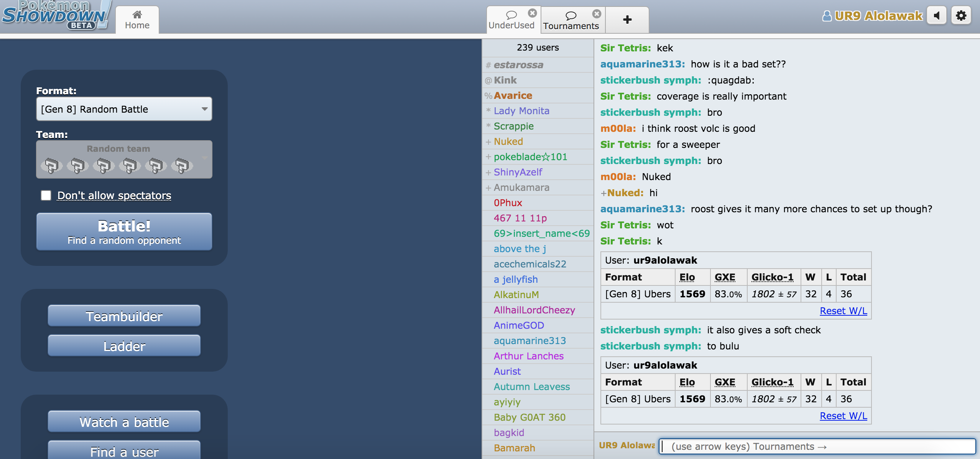Click the plus icon to join a room

pyautogui.click(x=627, y=20)
